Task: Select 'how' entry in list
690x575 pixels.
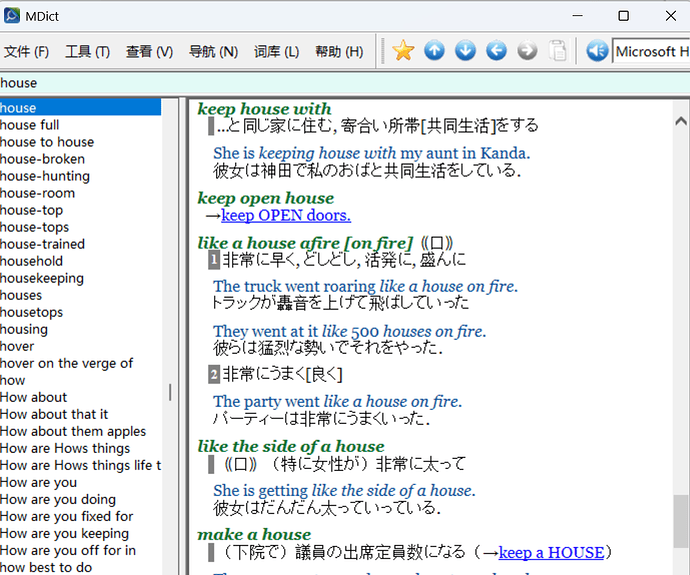Action: [x=80, y=380]
